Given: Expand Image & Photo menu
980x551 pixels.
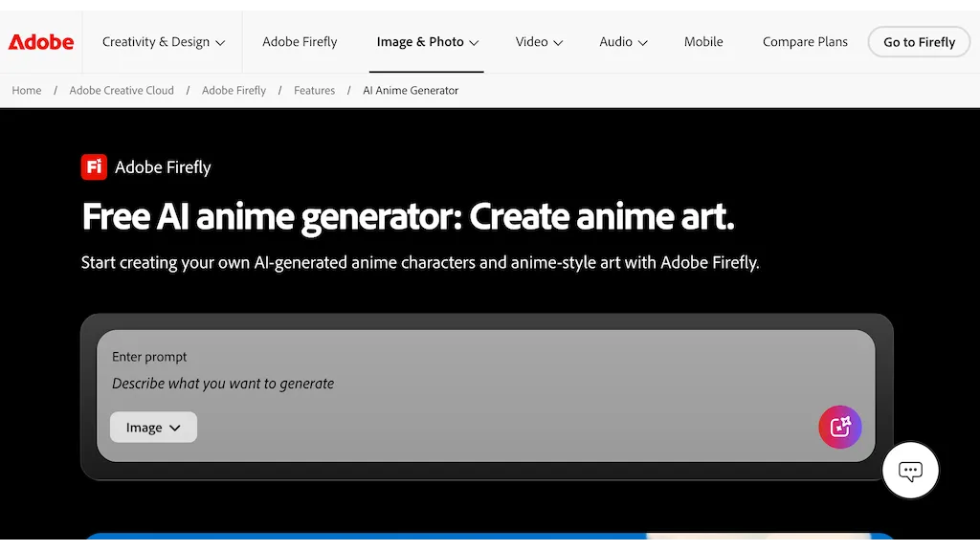Looking at the screenshot, I should (x=427, y=42).
